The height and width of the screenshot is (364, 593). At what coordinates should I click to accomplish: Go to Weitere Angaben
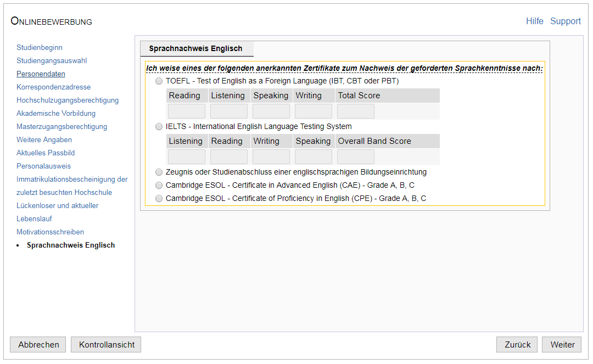point(44,140)
